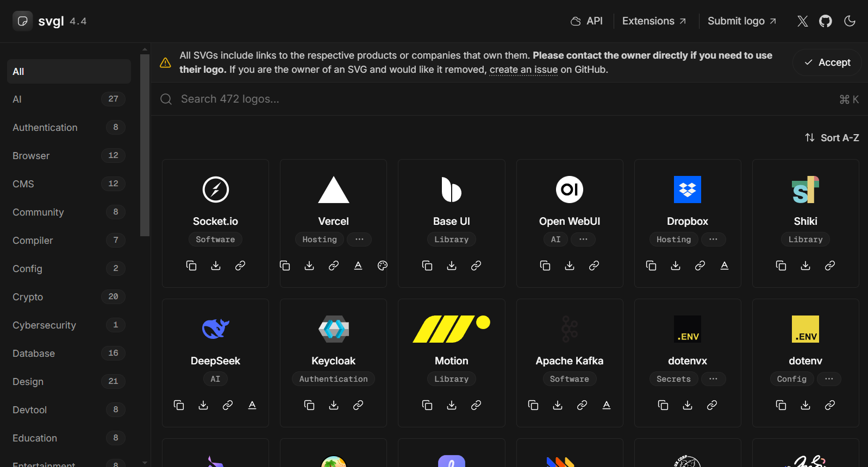Open the GitHub repository icon
This screenshot has width=868, height=467.
826,21
